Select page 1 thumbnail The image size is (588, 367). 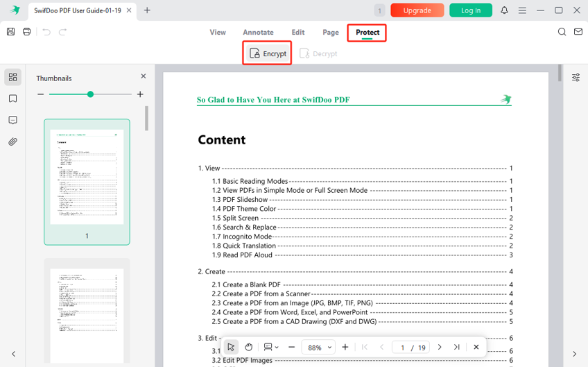point(87,182)
